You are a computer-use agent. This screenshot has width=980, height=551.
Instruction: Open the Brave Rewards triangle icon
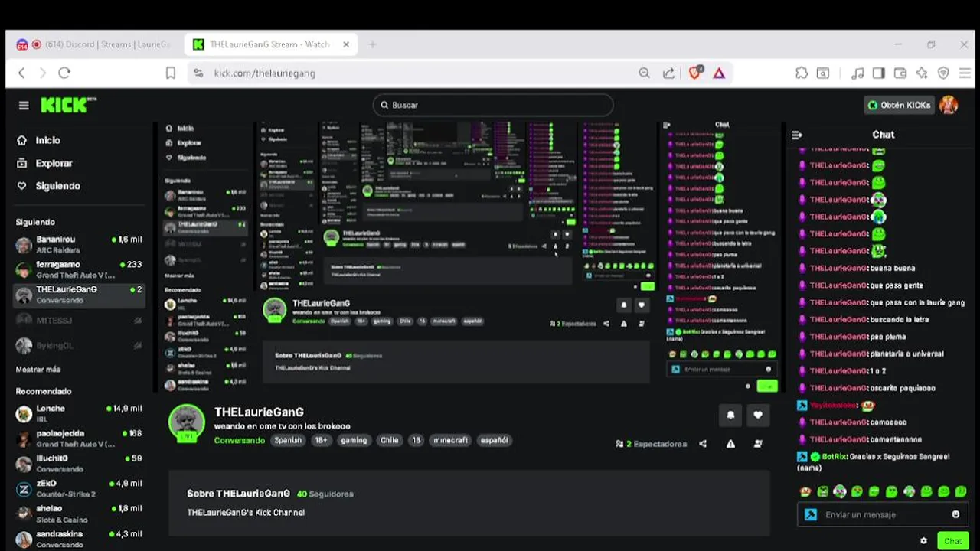[719, 73]
